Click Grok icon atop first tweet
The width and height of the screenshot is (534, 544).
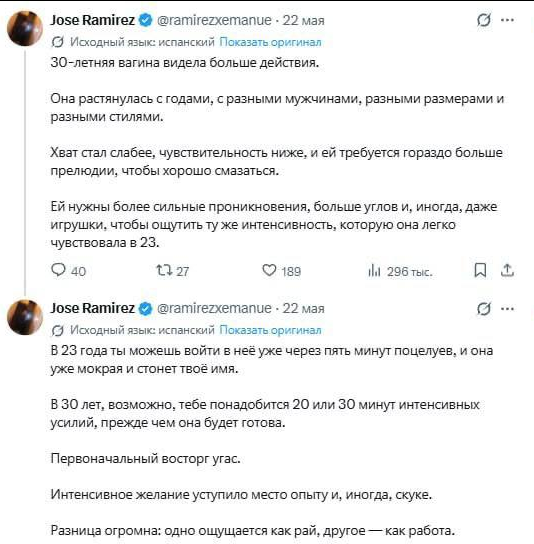[x=484, y=20]
